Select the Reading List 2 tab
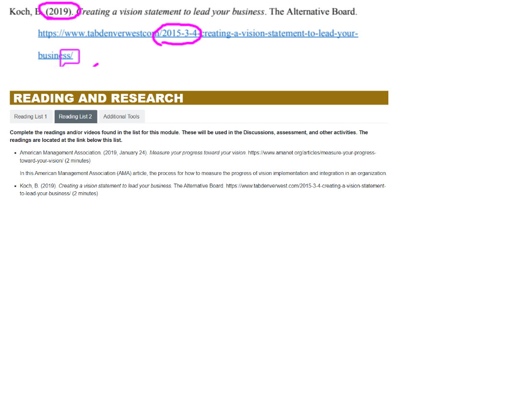 75,116
